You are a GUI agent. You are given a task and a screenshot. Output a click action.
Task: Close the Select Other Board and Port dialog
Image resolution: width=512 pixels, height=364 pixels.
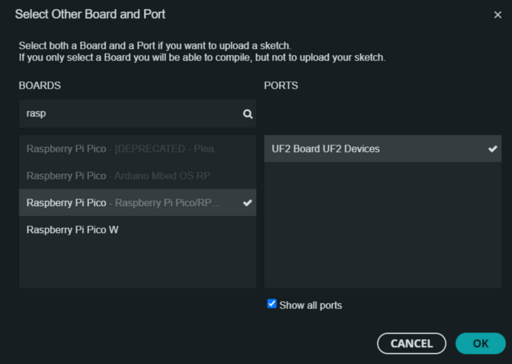(497, 15)
